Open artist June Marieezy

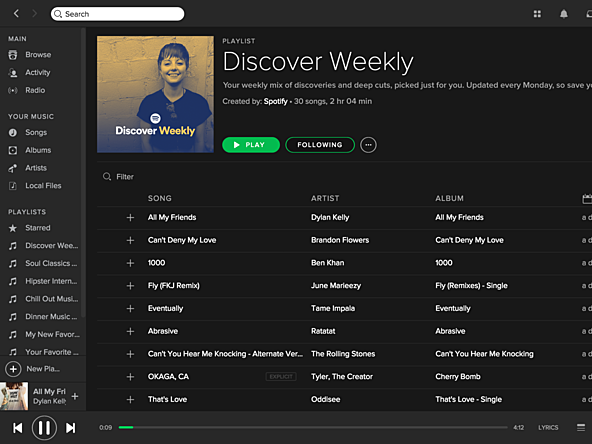point(336,286)
